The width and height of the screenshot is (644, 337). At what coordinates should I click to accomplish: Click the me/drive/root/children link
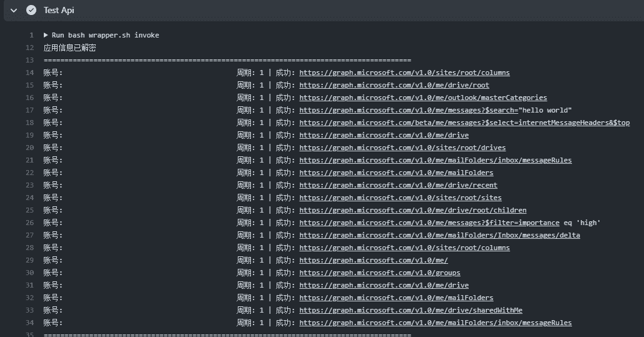click(x=412, y=210)
